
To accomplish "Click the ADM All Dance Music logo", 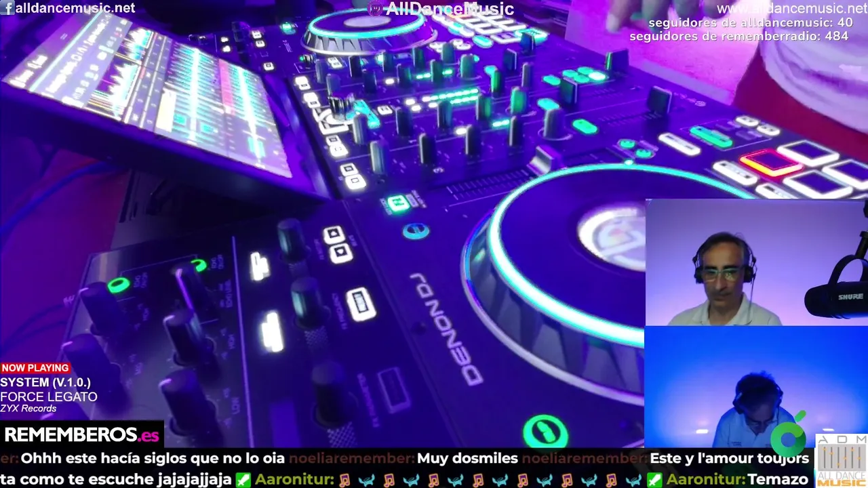I will (842, 460).
